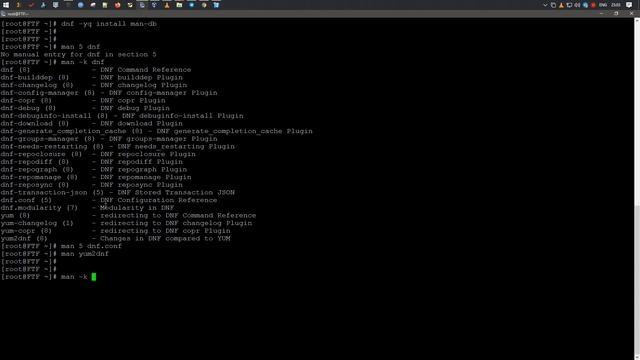Click the 'dnf -yq install man-db' command line
The image size is (640, 360).
click(78, 24)
